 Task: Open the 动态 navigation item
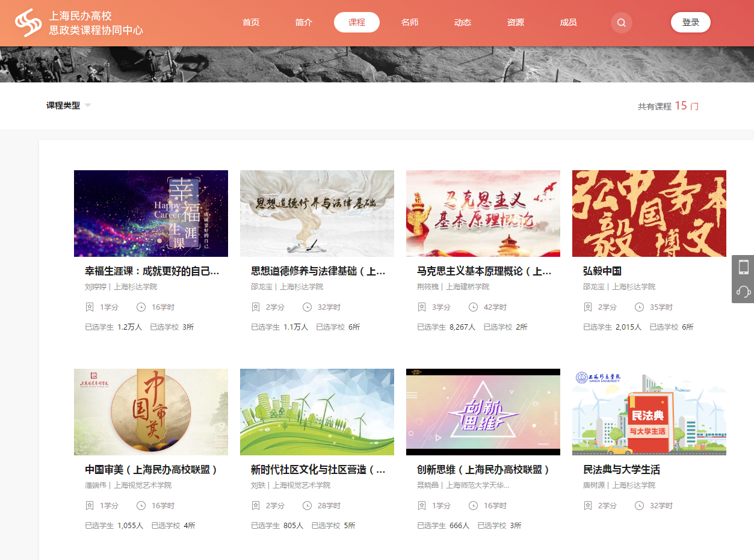pos(463,22)
